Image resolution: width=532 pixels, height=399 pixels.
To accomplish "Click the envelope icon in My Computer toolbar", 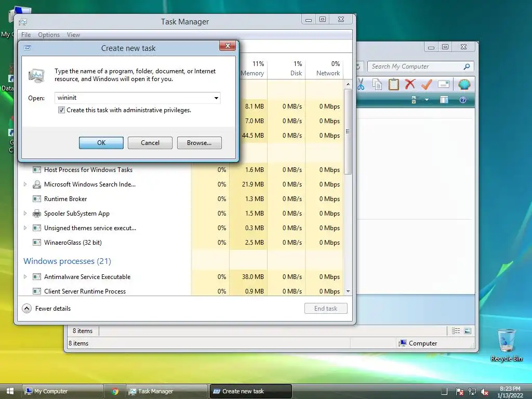I will [x=444, y=84].
